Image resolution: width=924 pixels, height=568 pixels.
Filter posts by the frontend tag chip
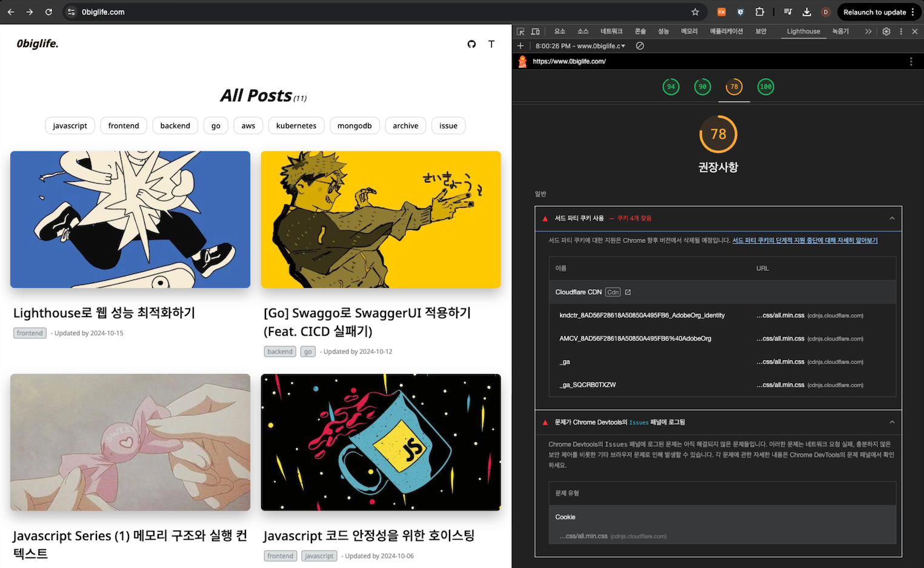[x=124, y=125]
